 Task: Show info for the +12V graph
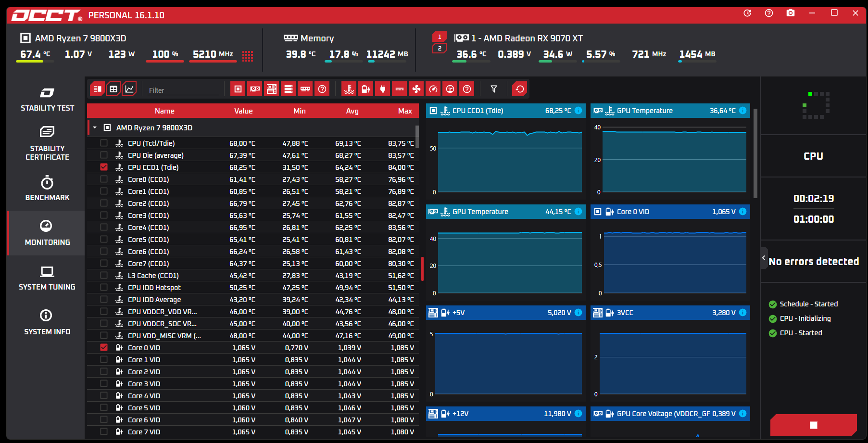[x=579, y=414]
